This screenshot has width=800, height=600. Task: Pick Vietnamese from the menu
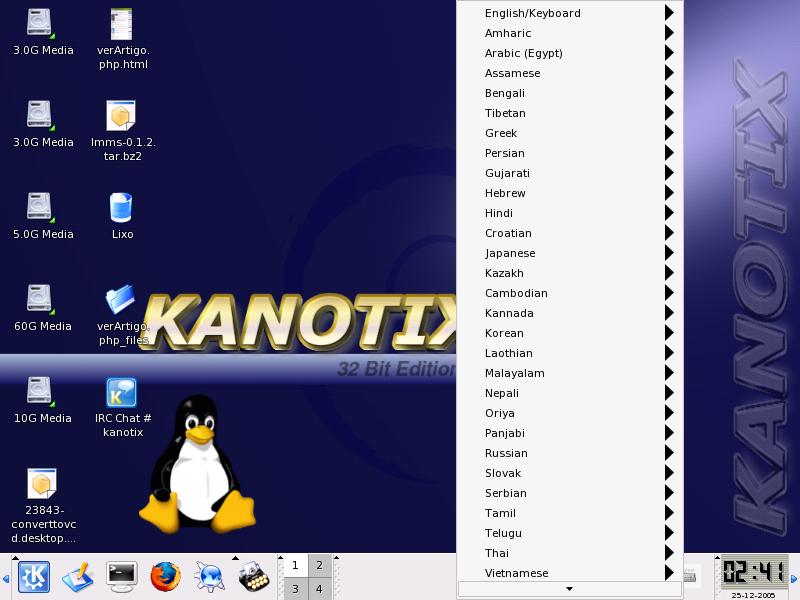tap(570, 572)
